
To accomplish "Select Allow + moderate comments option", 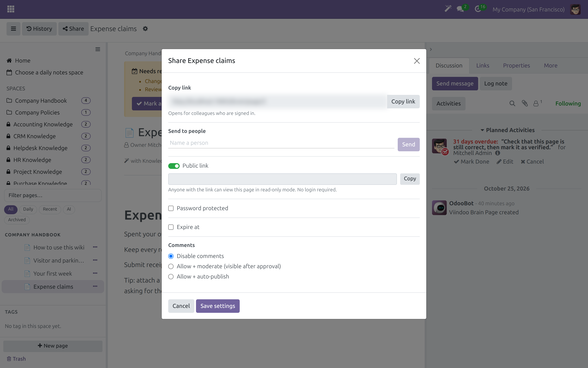I will pyautogui.click(x=171, y=266).
